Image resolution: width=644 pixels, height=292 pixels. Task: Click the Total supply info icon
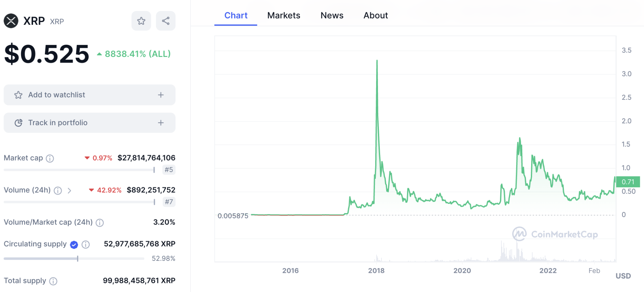[53, 281]
